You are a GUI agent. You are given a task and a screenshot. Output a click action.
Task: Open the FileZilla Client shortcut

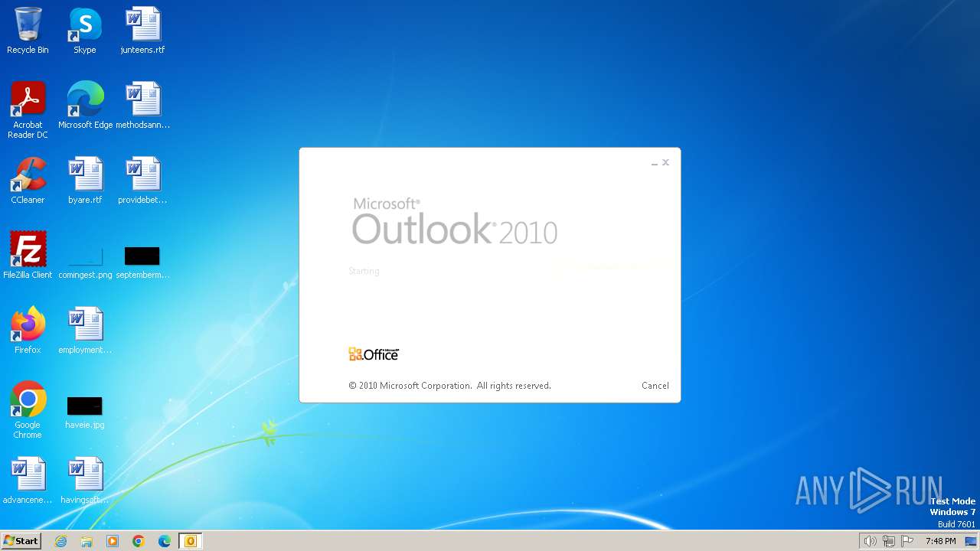pos(28,256)
